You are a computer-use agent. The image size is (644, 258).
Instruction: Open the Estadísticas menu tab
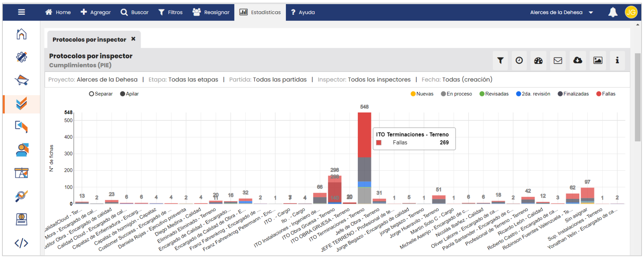tap(260, 12)
